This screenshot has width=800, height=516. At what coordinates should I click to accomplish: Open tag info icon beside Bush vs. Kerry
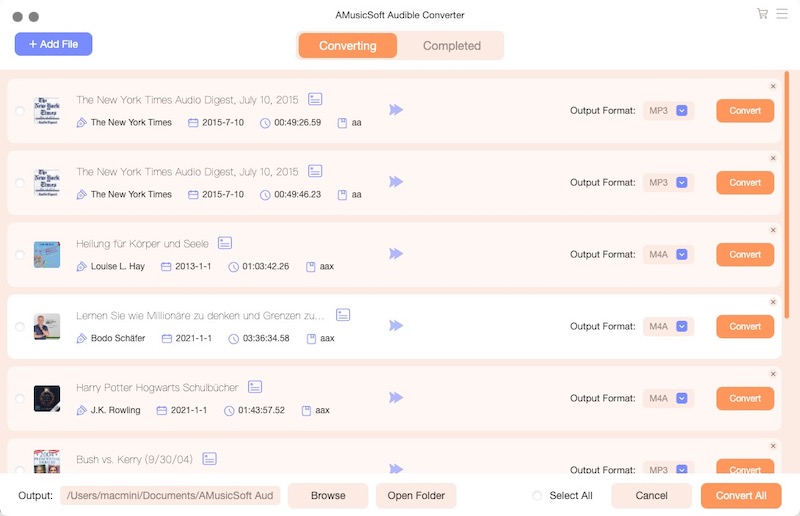point(209,459)
